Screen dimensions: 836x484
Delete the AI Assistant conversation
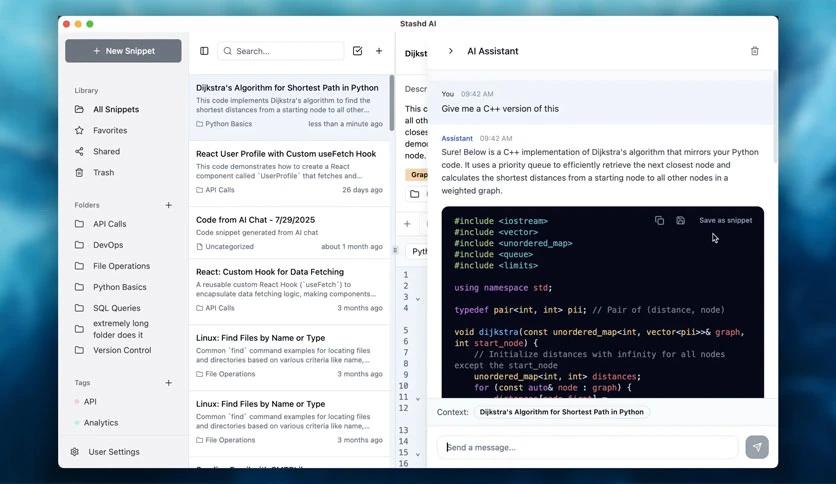coord(754,51)
